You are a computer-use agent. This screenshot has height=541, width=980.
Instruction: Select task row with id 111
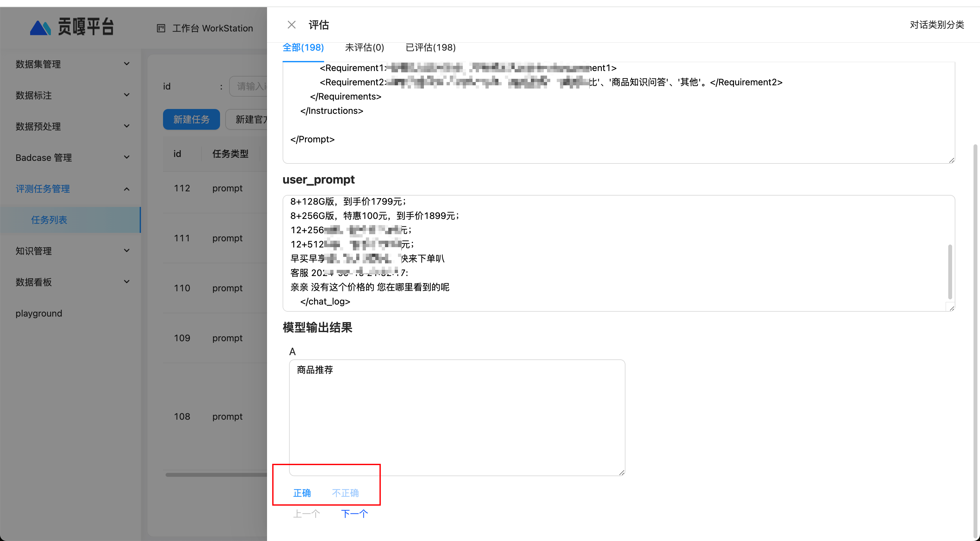[x=215, y=238]
